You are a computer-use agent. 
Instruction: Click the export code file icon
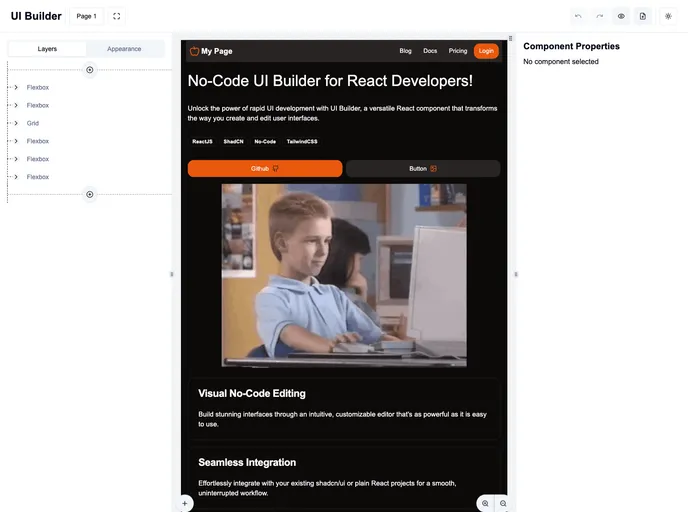click(643, 16)
